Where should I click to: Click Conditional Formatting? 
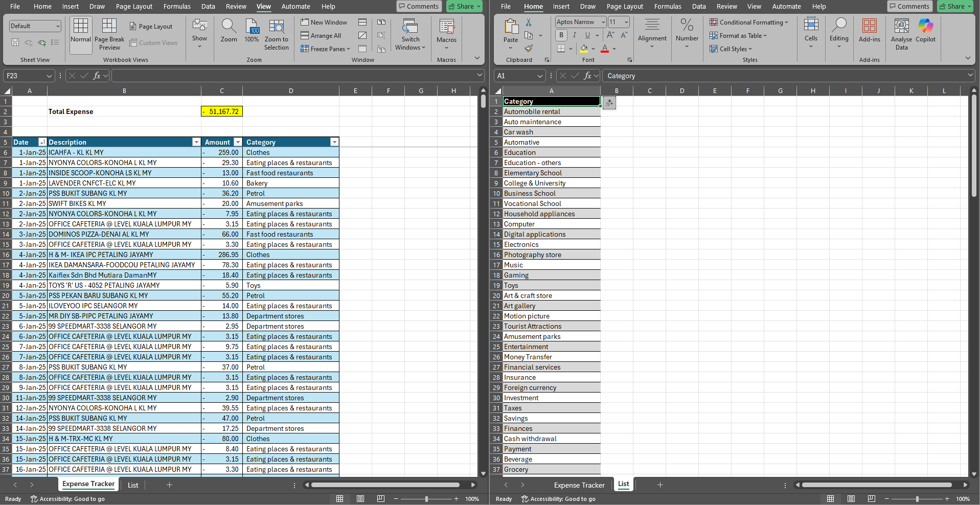[748, 22]
